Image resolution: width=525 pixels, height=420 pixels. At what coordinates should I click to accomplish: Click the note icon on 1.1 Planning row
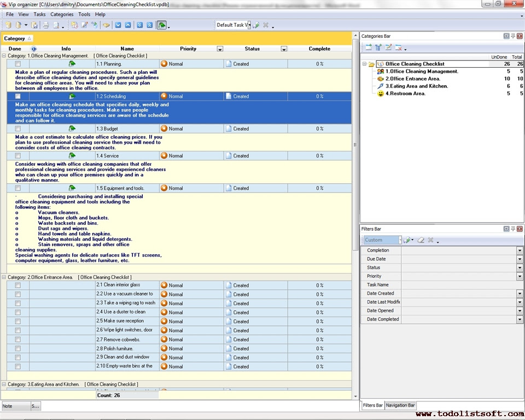tap(72, 64)
